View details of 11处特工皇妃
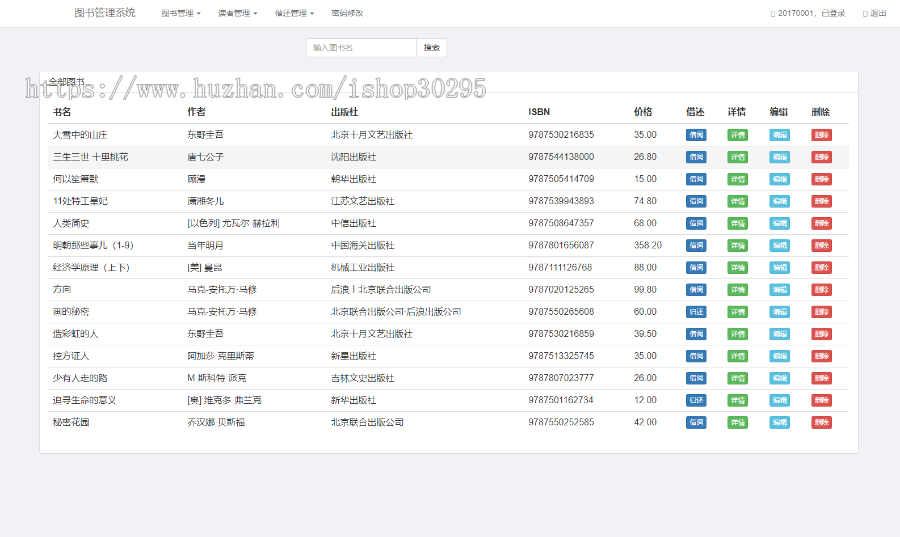This screenshot has width=900, height=537. (x=738, y=201)
